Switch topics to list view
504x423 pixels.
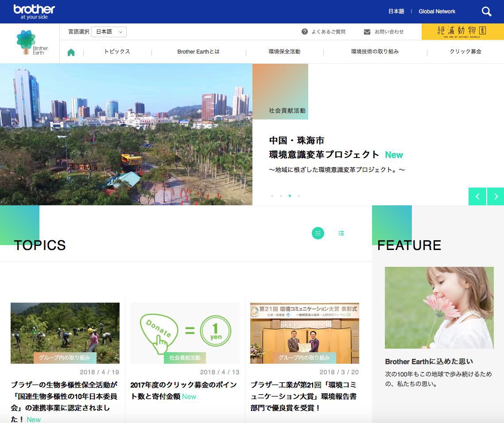tap(341, 233)
